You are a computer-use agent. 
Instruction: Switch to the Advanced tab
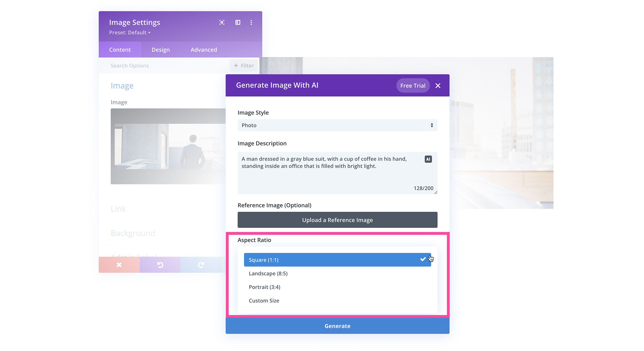coord(204,49)
